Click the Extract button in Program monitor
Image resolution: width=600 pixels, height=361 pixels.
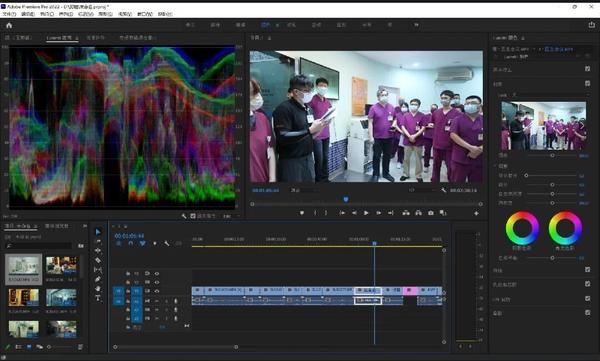coord(418,213)
